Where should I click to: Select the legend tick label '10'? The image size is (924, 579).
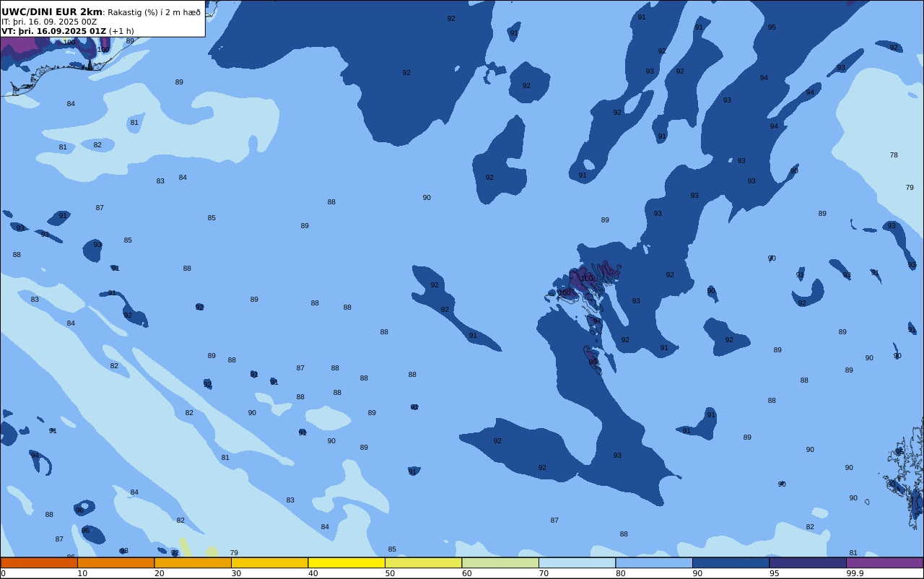pyautogui.click(x=82, y=573)
